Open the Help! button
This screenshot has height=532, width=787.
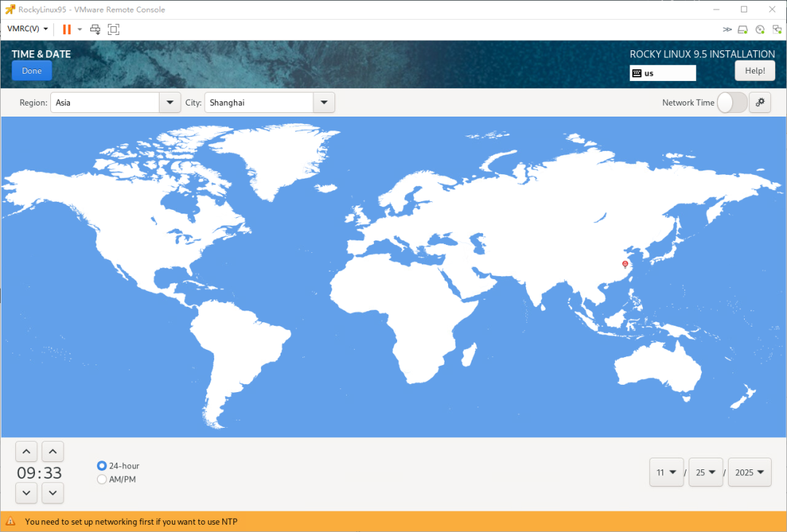coord(755,71)
